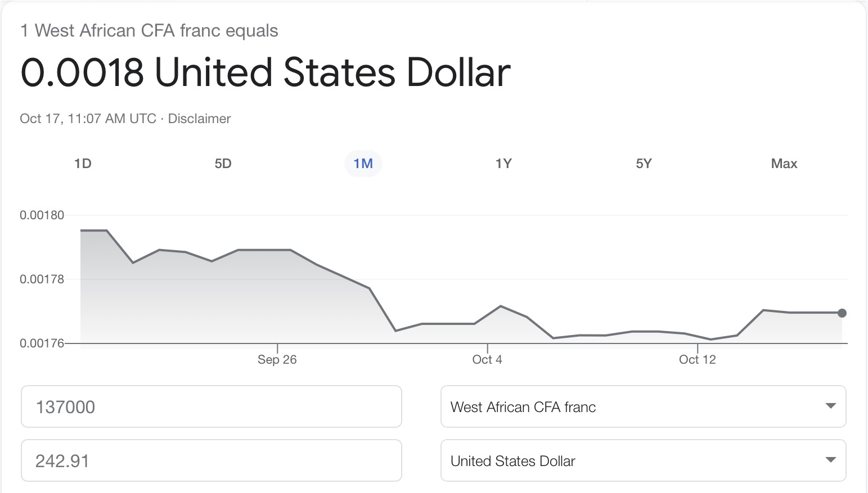Expand the United States Dollar currency selector
The width and height of the screenshot is (868, 493).
[x=643, y=461]
